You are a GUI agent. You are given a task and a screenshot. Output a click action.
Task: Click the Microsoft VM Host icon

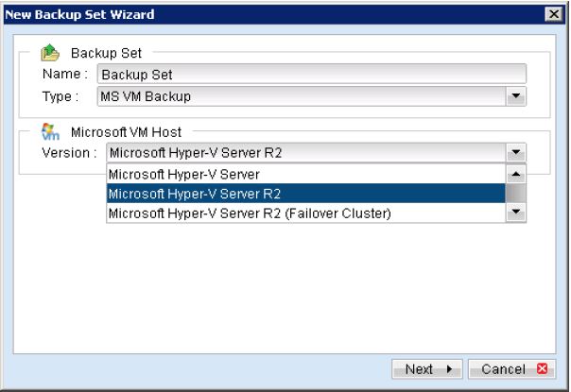click(50, 131)
